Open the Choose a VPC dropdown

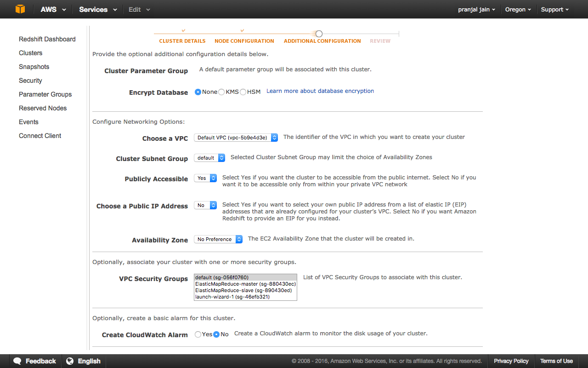(x=236, y=138)
